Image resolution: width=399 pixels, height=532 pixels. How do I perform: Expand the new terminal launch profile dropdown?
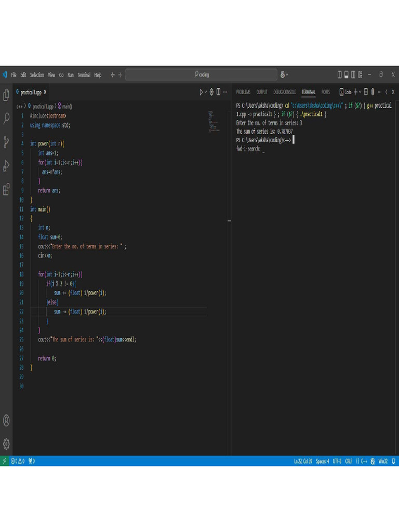pos(360,92)
